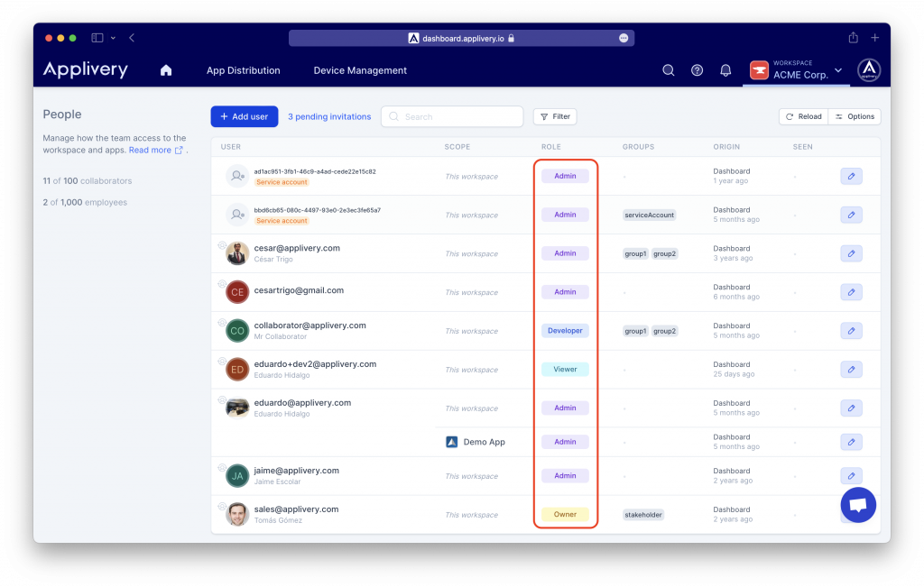Click the SEEN column header
The image size is (924, 587).
pyautogui.click(x=802, y=147)
